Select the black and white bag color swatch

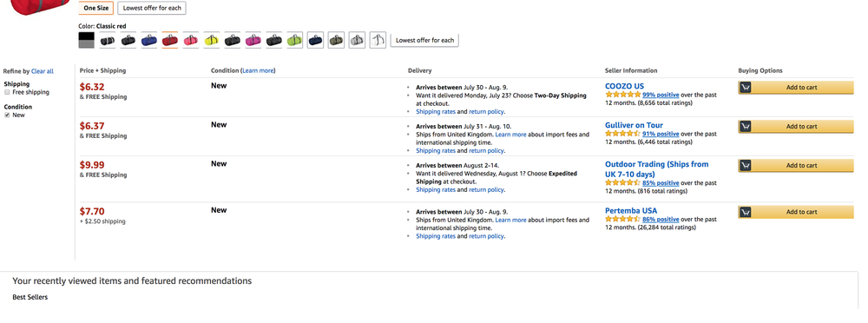point(108,41)
